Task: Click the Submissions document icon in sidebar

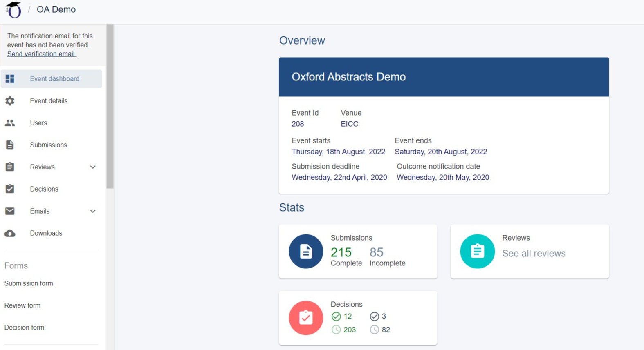Action: point(10,145)
